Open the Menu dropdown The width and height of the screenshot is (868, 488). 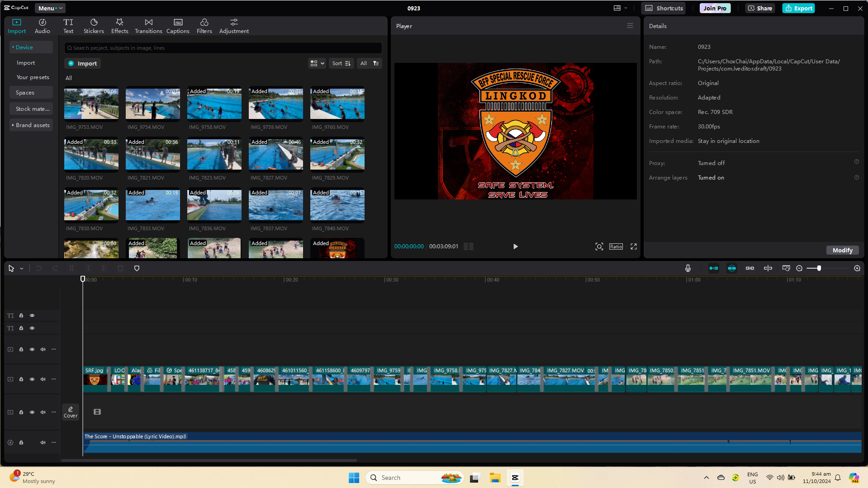[x=50, y=8]
